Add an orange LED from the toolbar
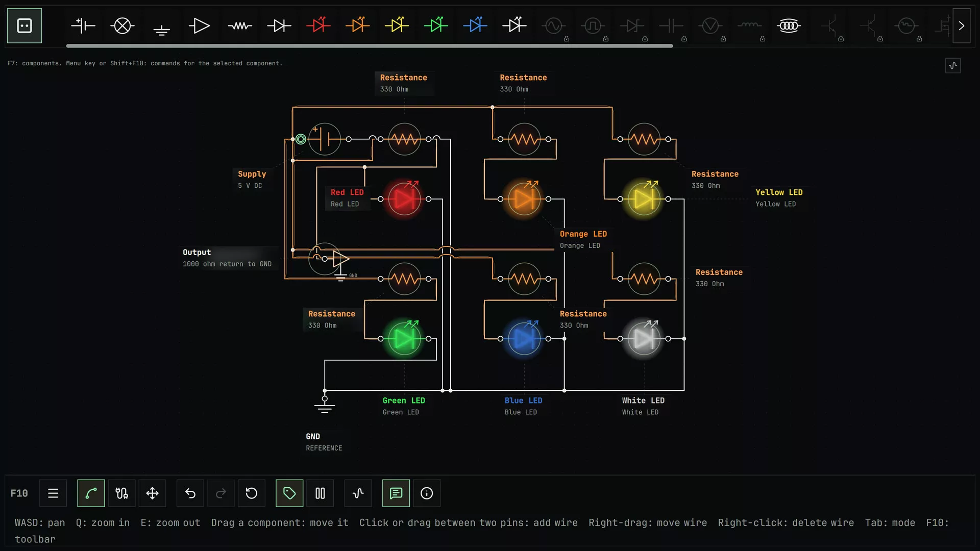The width and height of the screenshot is (980, 551). 358,26
